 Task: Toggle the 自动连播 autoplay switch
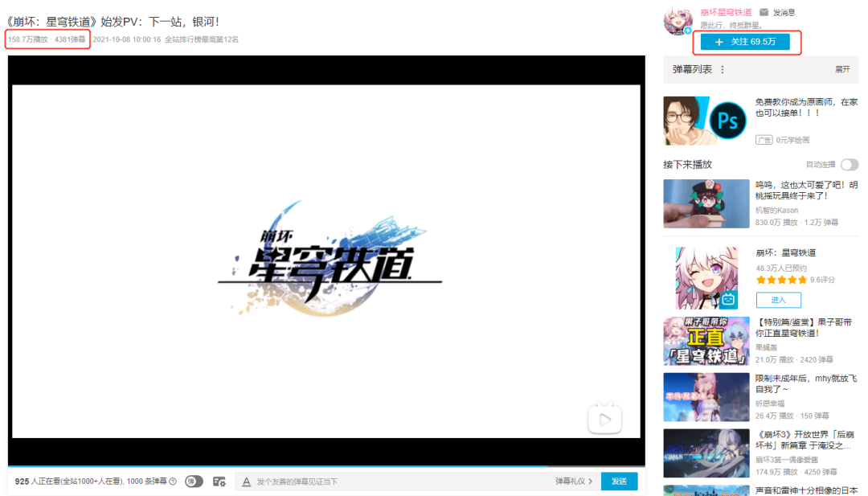click(850, 165)
